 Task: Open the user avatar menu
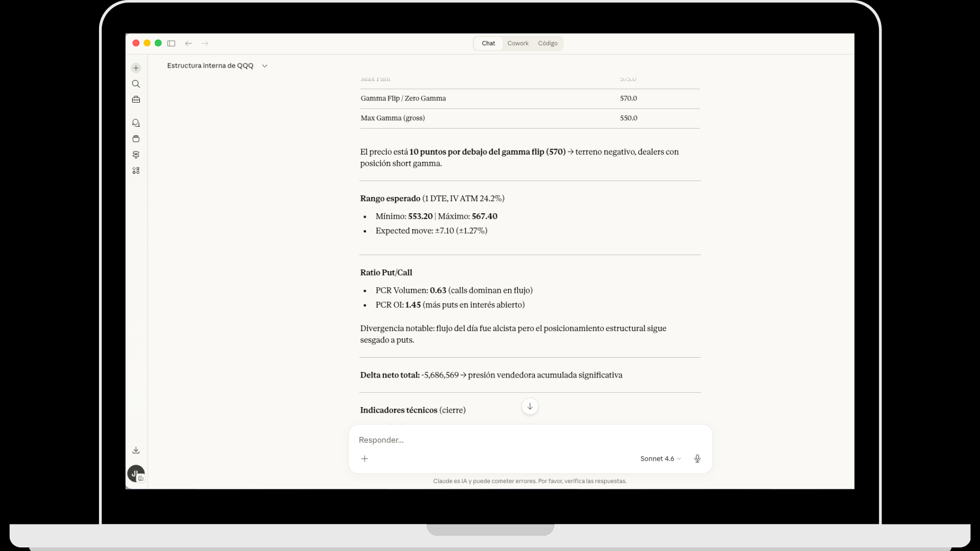point(135,473)
